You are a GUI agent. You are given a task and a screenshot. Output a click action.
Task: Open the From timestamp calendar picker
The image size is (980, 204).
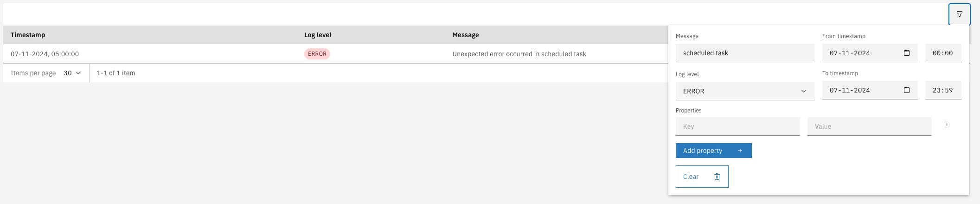click(907, 53)
